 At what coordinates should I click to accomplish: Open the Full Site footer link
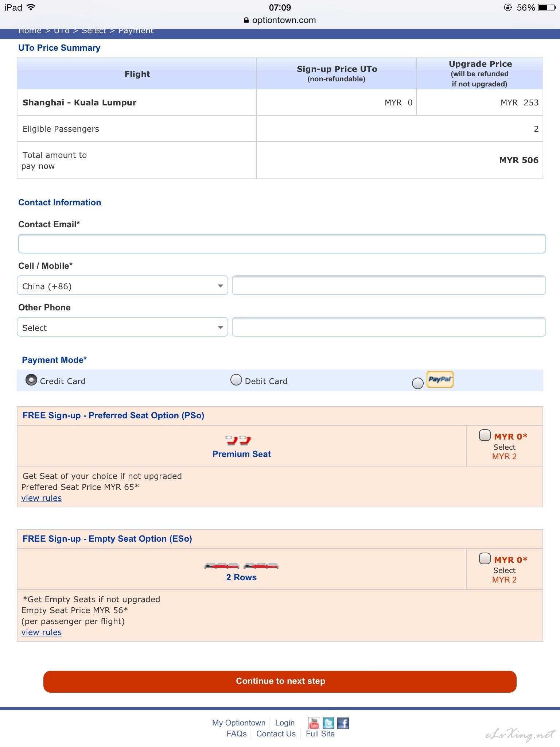tap(320, 734)
